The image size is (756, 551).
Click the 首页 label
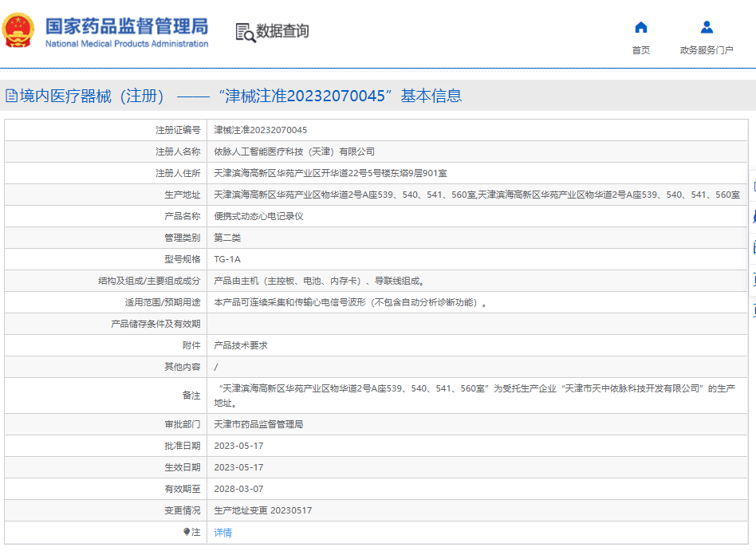[641, 50]
